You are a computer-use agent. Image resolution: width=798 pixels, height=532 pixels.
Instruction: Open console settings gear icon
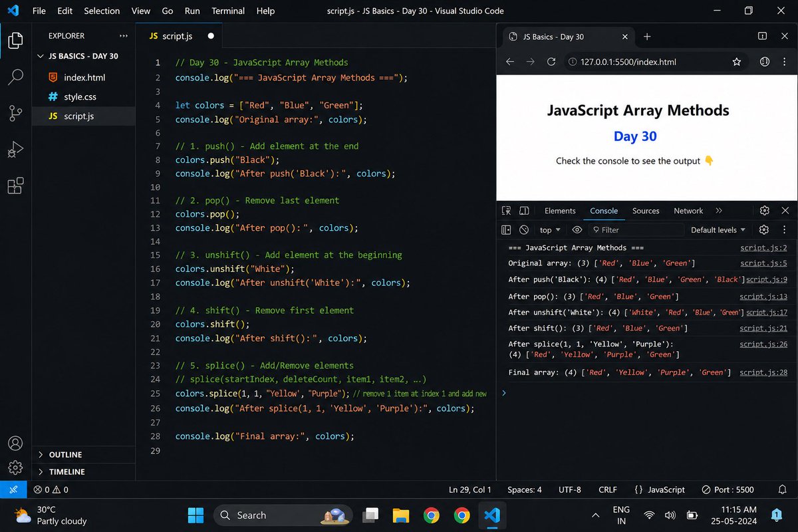click(x=764, y=230)
